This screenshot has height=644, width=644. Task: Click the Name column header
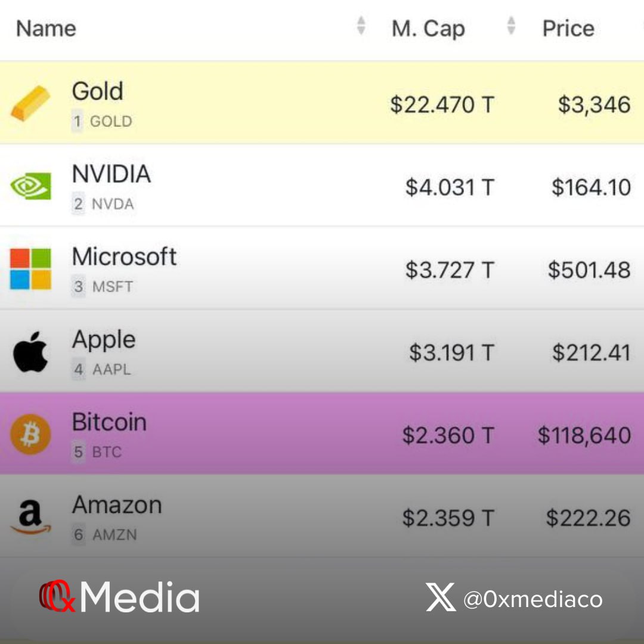[x=46, y=29]
